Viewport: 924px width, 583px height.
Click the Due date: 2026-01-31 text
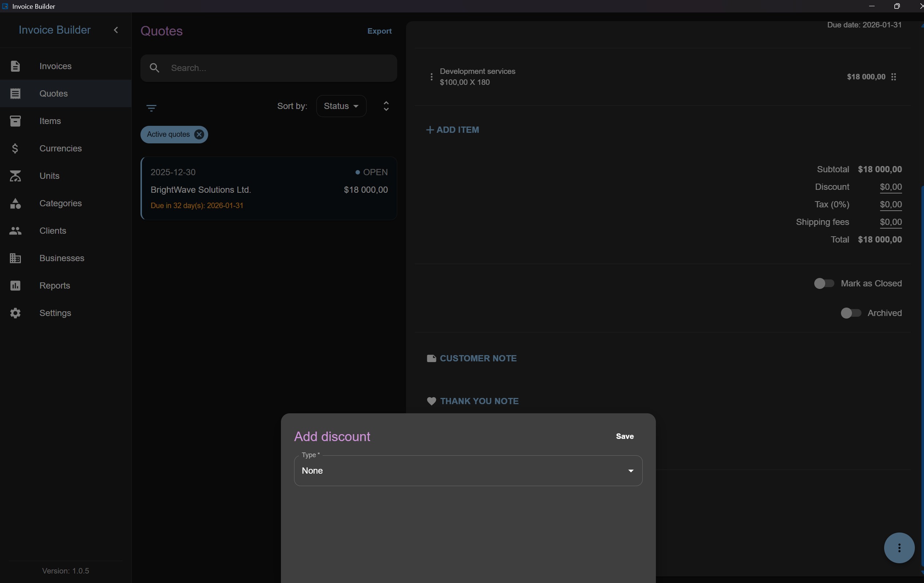coord(864,25)
